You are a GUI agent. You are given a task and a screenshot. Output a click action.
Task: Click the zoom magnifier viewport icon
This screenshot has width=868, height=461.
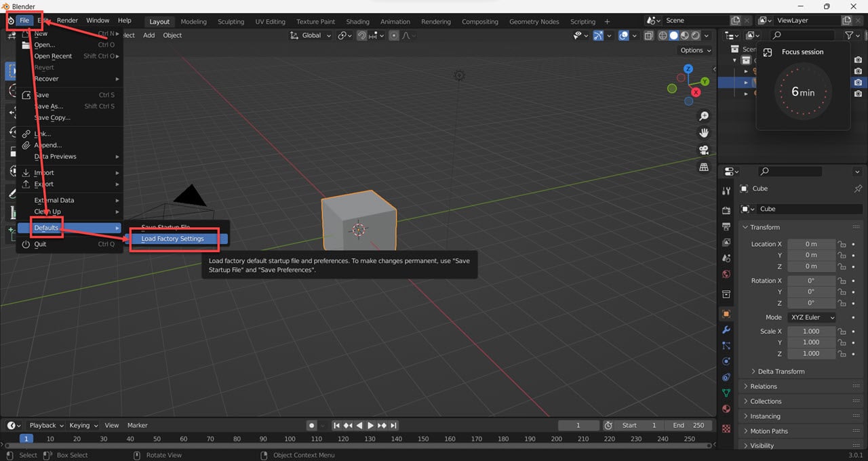[x=704, y=117]
